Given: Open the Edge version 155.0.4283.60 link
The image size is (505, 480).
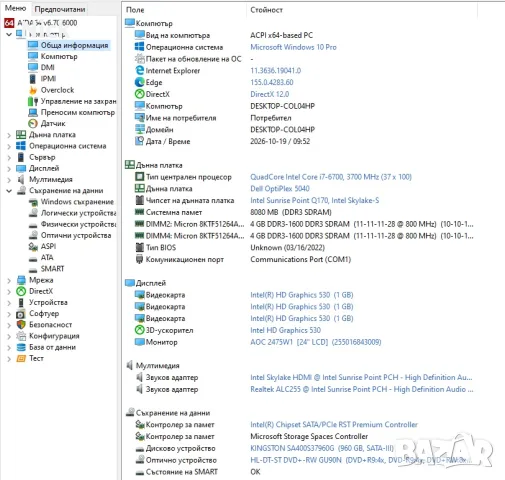Looking at the screenshot, I should tap(272, 82).
